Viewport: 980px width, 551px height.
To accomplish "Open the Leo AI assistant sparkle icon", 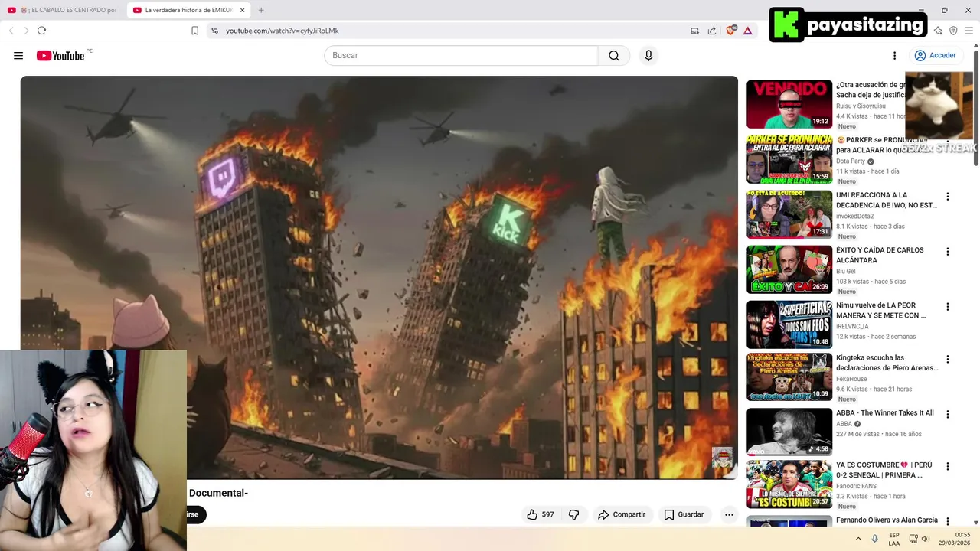I will tap(938, 31).
